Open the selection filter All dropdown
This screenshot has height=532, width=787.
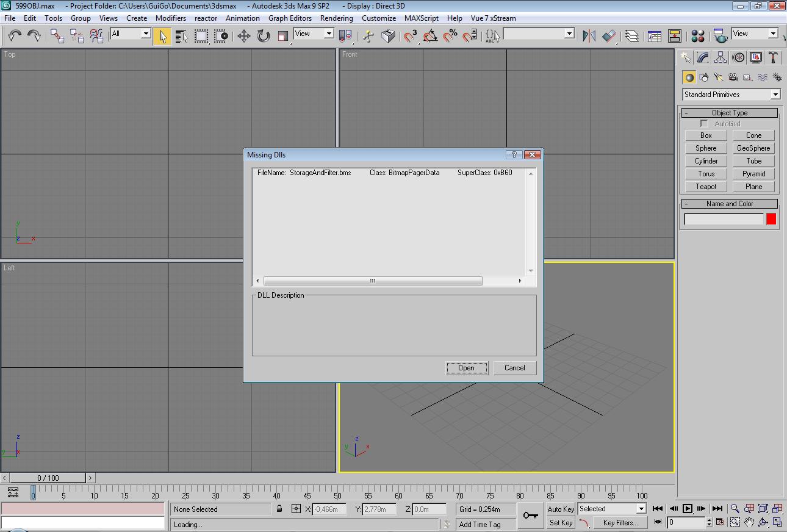point(131,34)
